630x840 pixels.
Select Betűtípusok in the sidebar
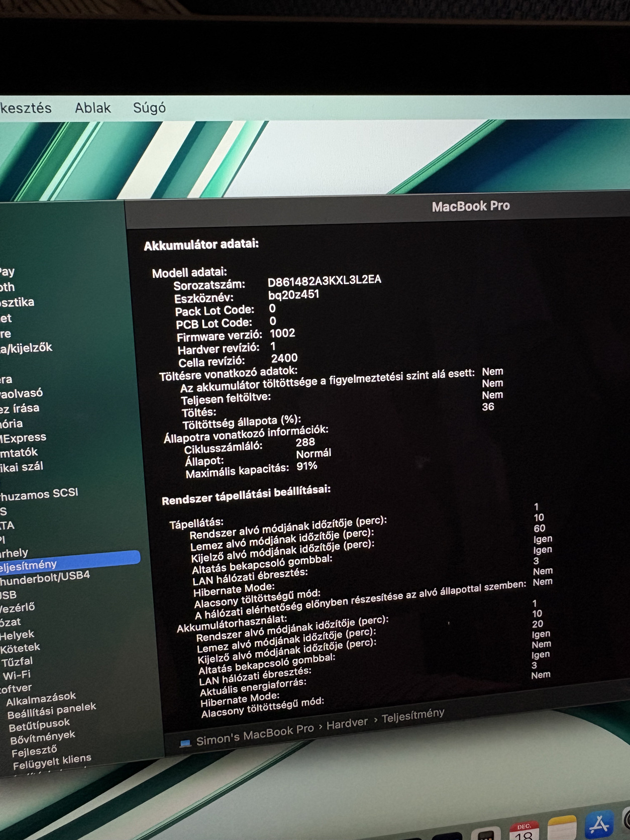(40, 725)
